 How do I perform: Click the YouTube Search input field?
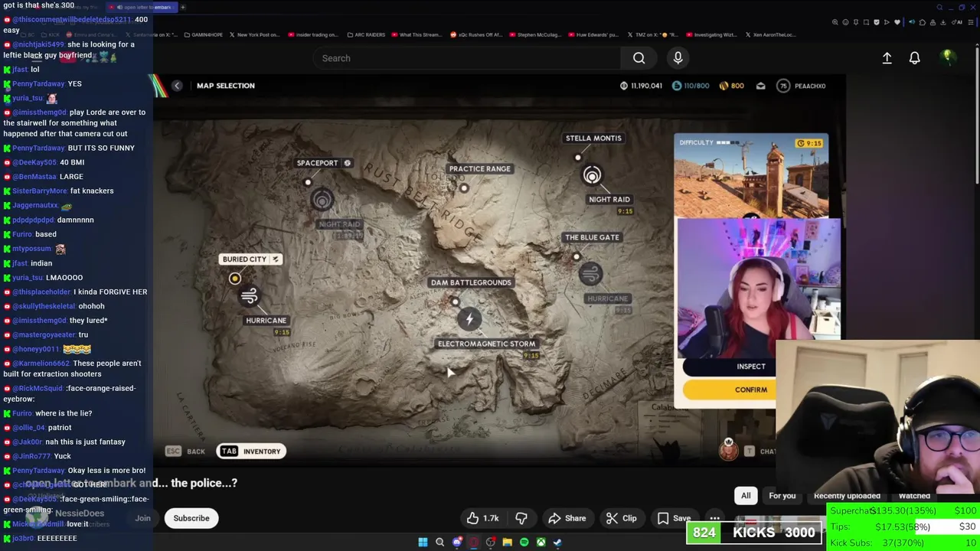tap(467, 58)
